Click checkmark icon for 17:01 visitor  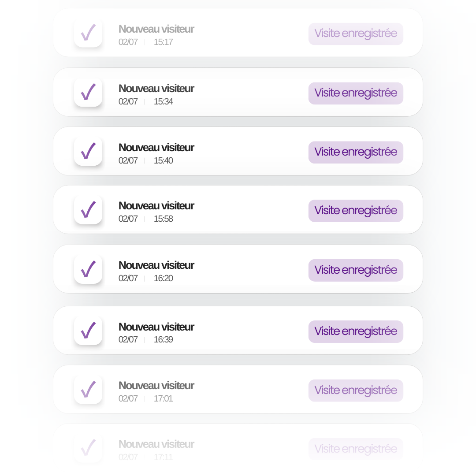(88, 390)
